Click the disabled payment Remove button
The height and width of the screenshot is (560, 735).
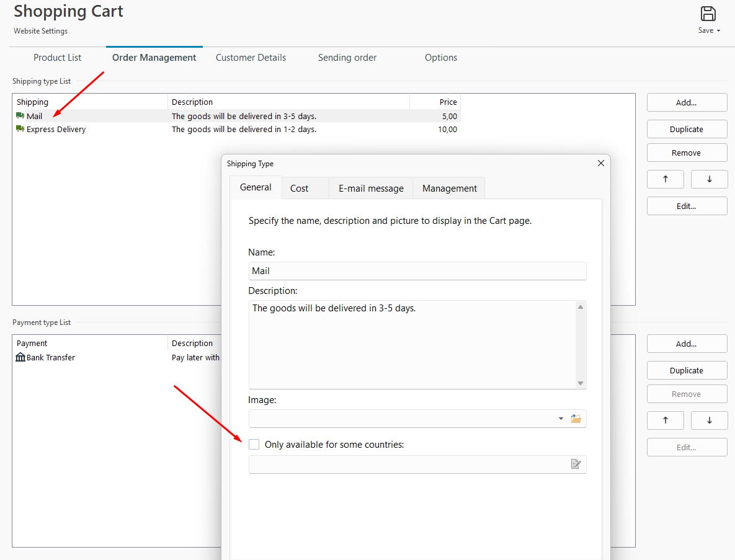coord(687,394)
